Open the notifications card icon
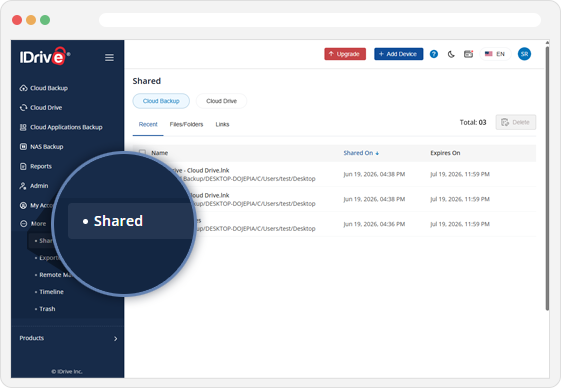 (468, 54)
